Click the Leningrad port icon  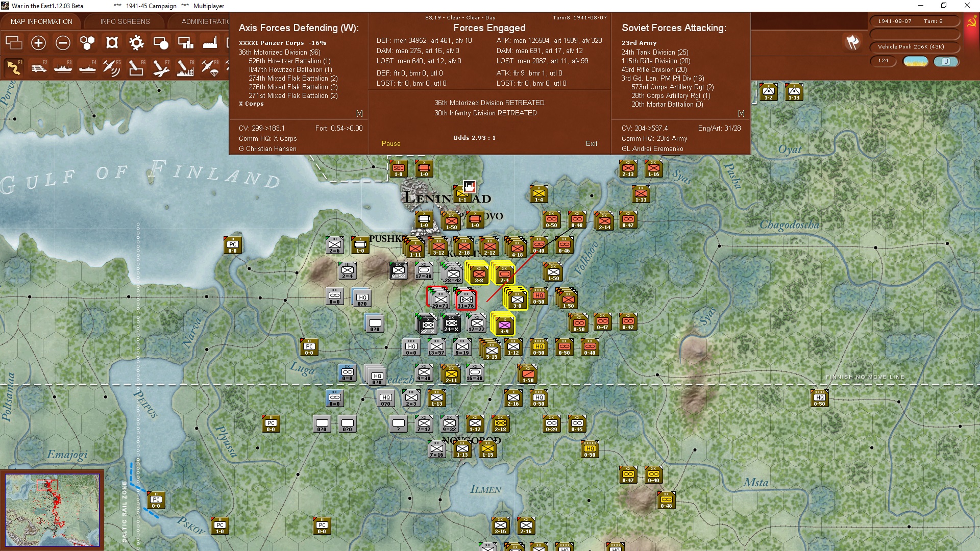pyautogui.click(x=469, y=186)
